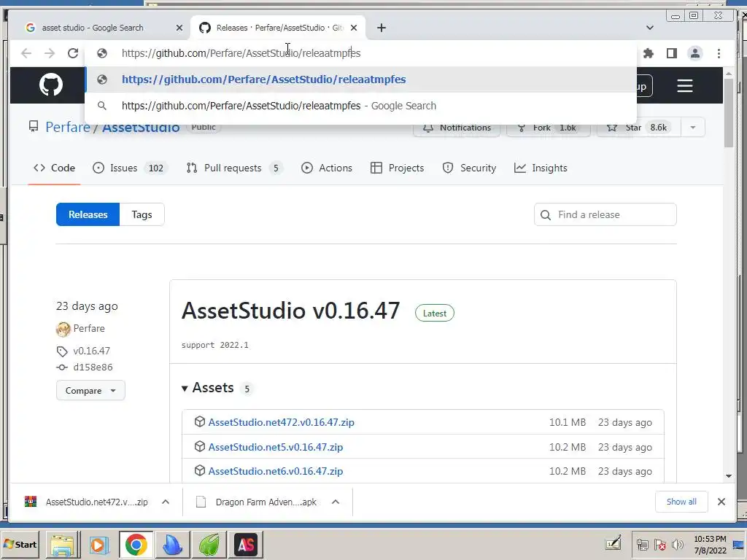Open a new browser tab
The image size is (747, 560).
coord(381,28)
